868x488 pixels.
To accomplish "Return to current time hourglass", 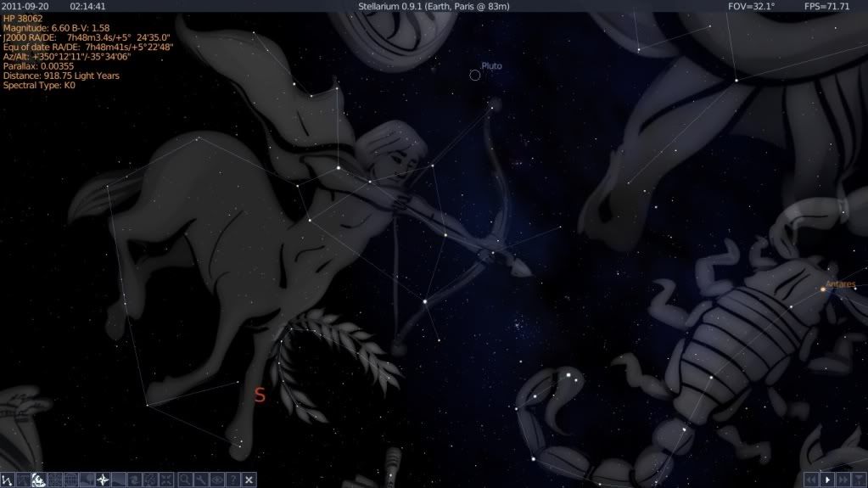I will coord(860,480).
